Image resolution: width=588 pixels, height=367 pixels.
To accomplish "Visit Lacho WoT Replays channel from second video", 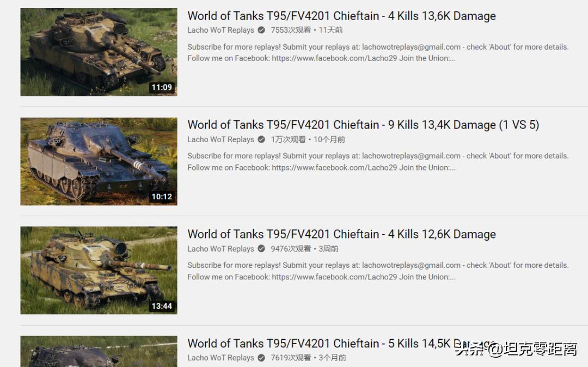I will click(221, 139).
